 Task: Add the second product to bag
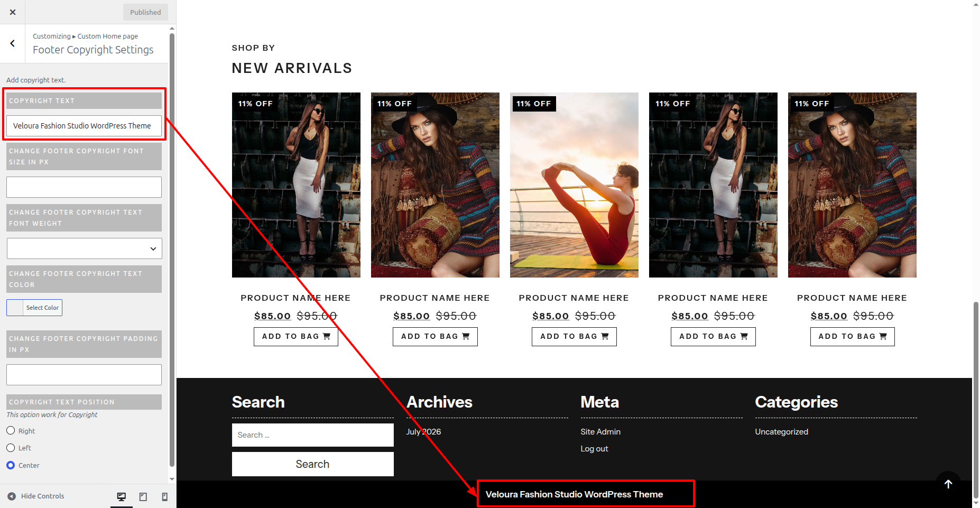[x=435, y=337]
